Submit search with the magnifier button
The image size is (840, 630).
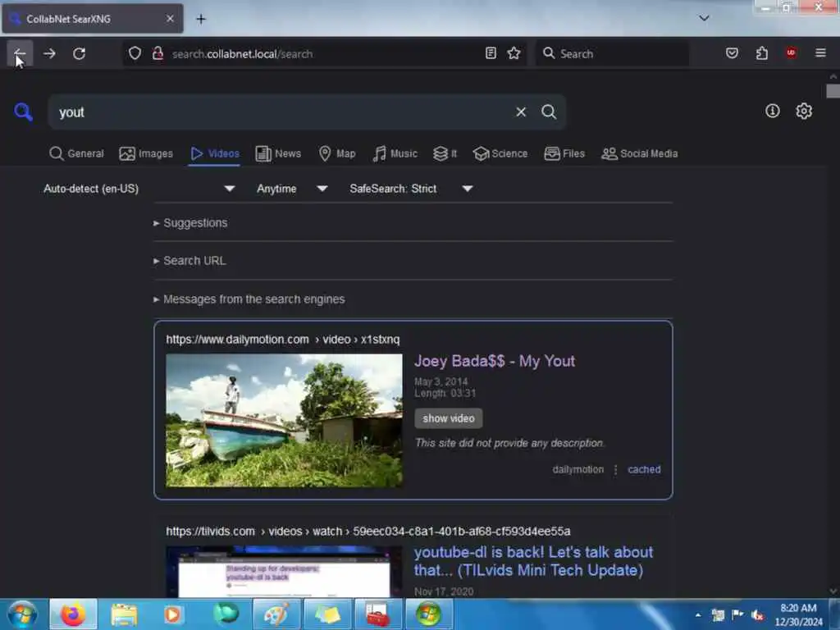point(549,112)
